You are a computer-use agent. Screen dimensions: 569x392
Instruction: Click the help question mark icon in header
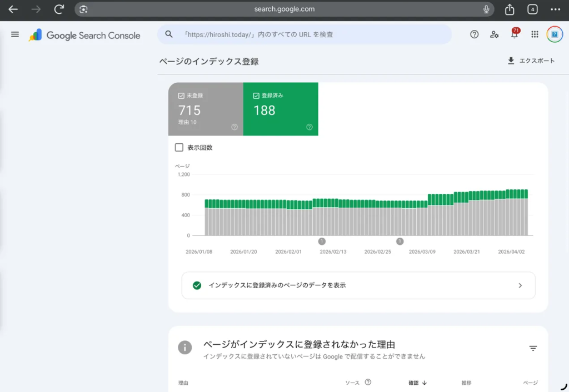(474, 34)
